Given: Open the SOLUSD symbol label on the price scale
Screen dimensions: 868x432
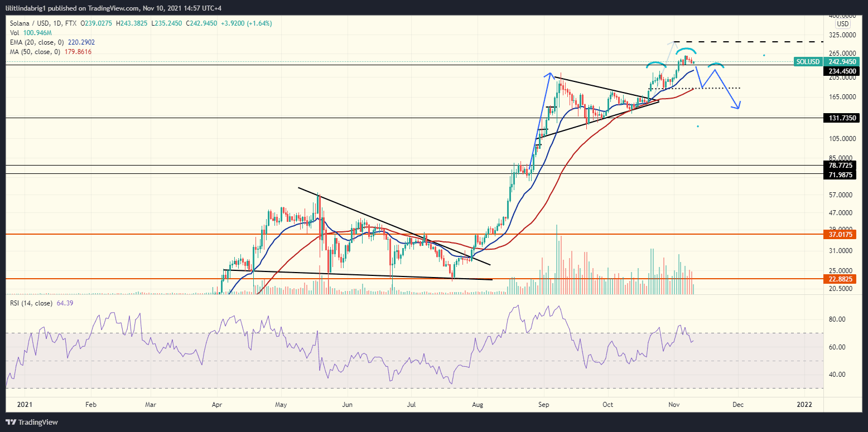Looking at the screenshot, I should pyautogui.click(x=807, y=62).
